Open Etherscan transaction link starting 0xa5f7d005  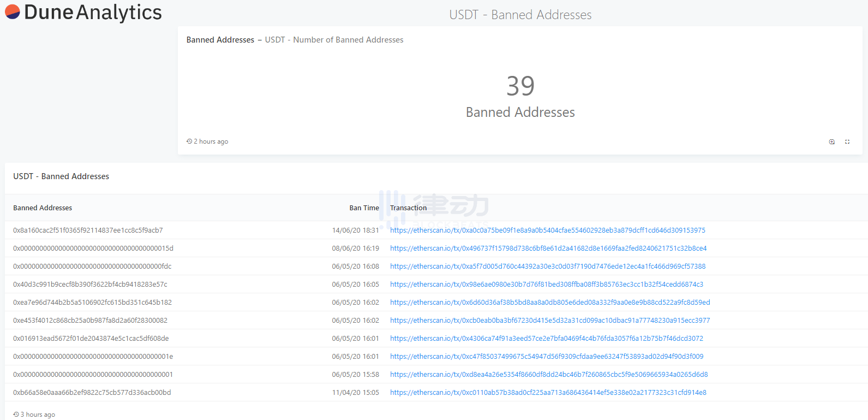click(x=547, y=267)
